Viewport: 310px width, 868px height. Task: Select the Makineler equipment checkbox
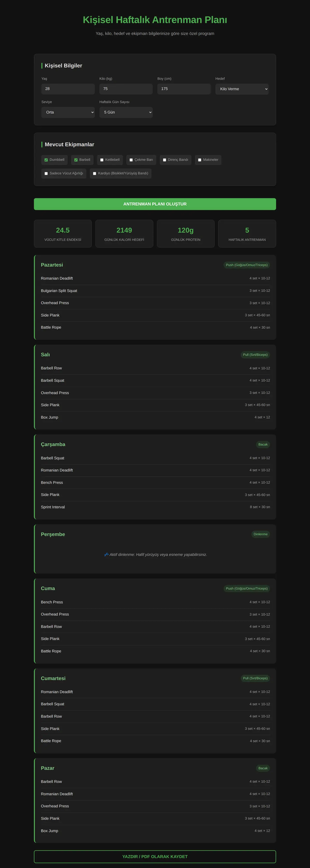(200, 160)
